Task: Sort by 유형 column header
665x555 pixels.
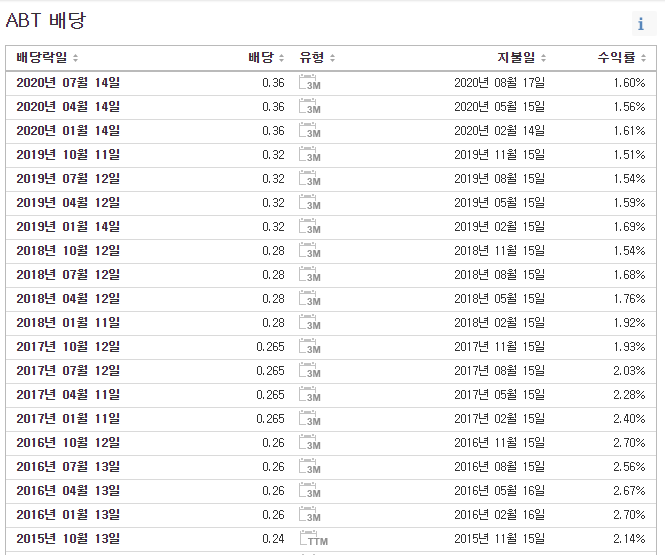Action: pyautogui.click(x=317, y=58)
